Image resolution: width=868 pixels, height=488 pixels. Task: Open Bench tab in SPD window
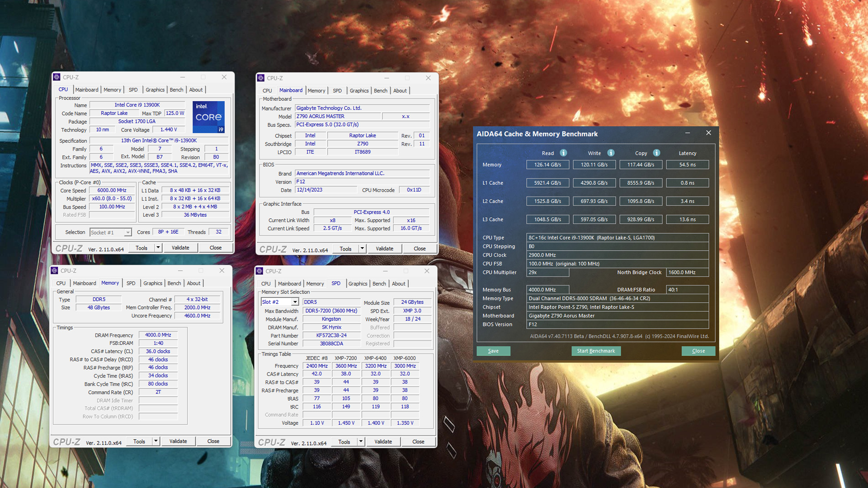coord(379,284)
